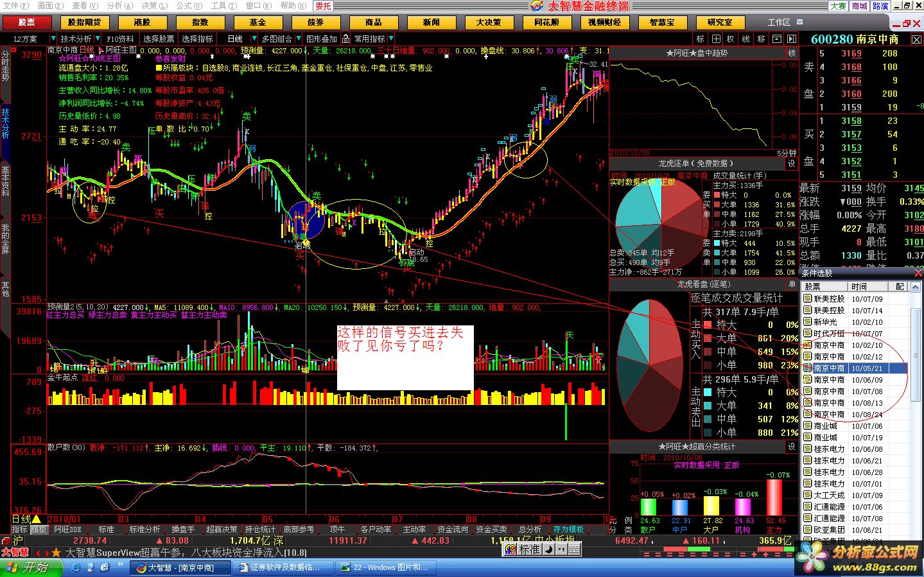Click the 图形叠加 toolbar button
The height and width of the screenshot is (577, 924).
click(x=322, y=39)
